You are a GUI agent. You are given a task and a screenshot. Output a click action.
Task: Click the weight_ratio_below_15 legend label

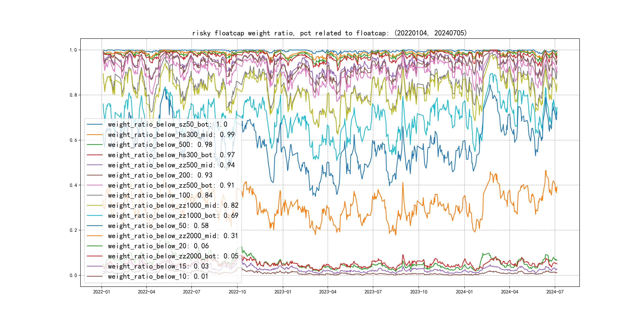(158, 266)
